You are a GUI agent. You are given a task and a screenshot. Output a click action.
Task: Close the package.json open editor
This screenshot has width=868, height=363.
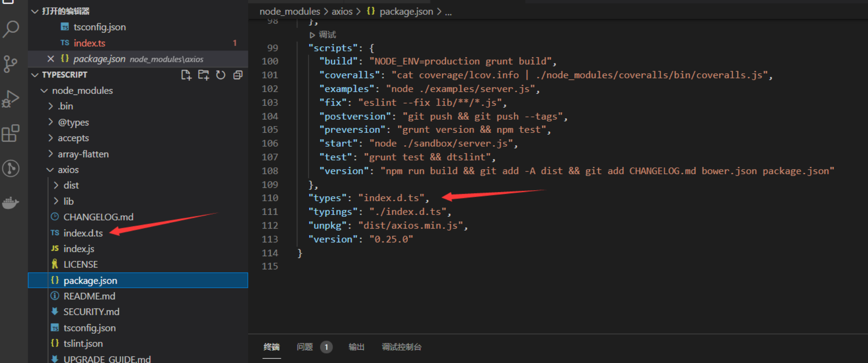pyautogui.click(x=51, y=59)
